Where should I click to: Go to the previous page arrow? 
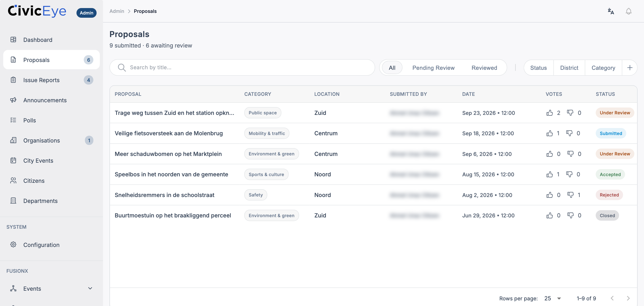tap(612, 298)
